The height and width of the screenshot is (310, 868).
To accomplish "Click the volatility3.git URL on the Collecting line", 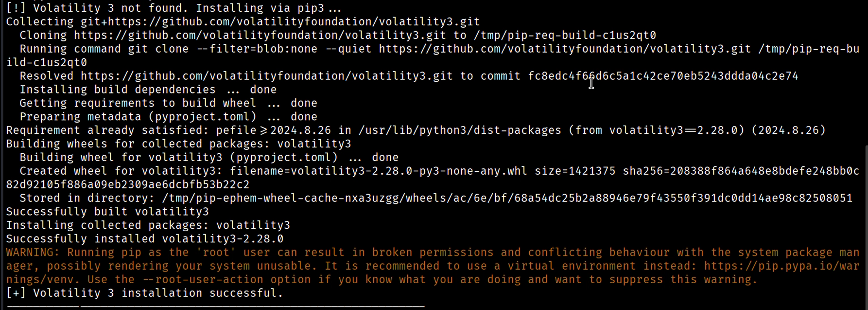I will point(280,22).
